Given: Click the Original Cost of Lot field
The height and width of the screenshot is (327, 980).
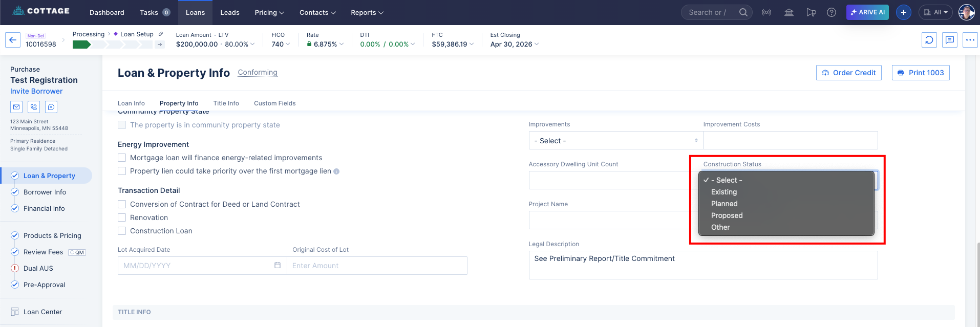Looking at the screenshot, I should coord(377,265).
